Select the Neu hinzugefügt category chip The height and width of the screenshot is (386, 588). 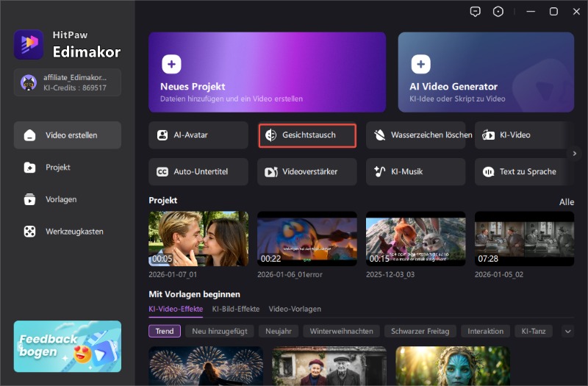220,332
